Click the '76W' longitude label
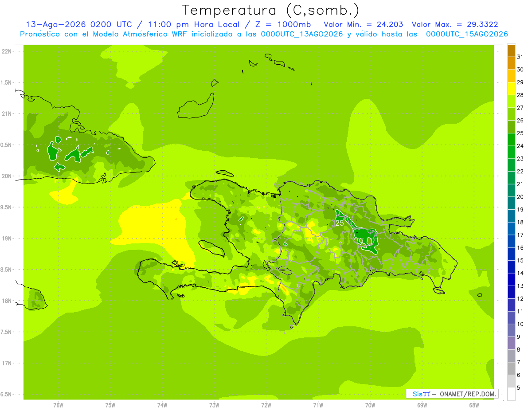This screenshot has width=532, height=411. click(58, 405)
